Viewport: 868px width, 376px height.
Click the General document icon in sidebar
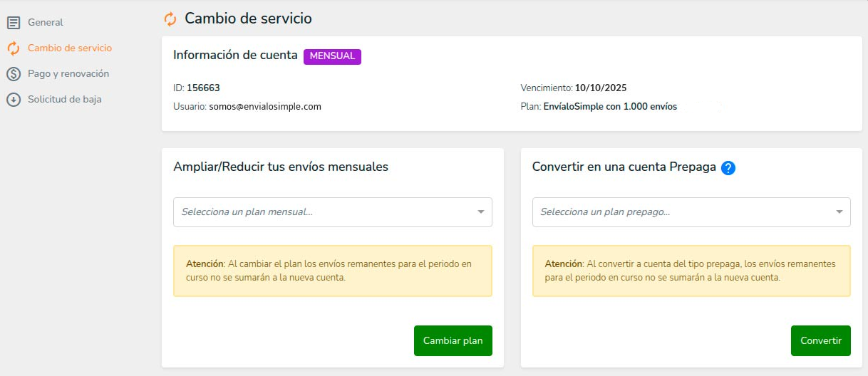pos(14,23)
